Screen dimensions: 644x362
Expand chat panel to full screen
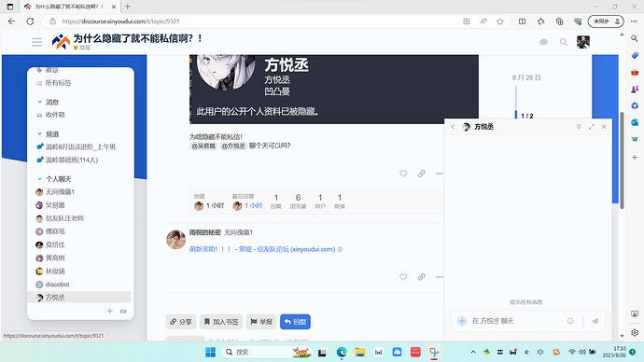592,127
